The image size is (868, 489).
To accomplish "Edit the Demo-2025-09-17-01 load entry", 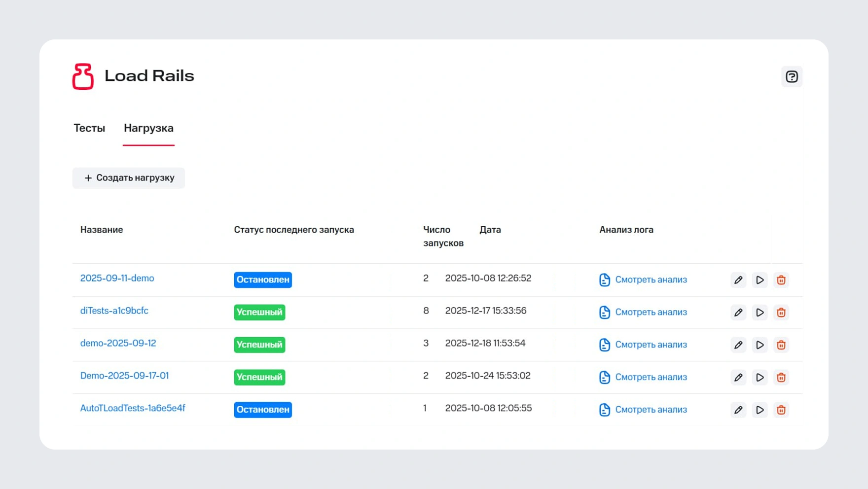I will click(x=738, y=378).
